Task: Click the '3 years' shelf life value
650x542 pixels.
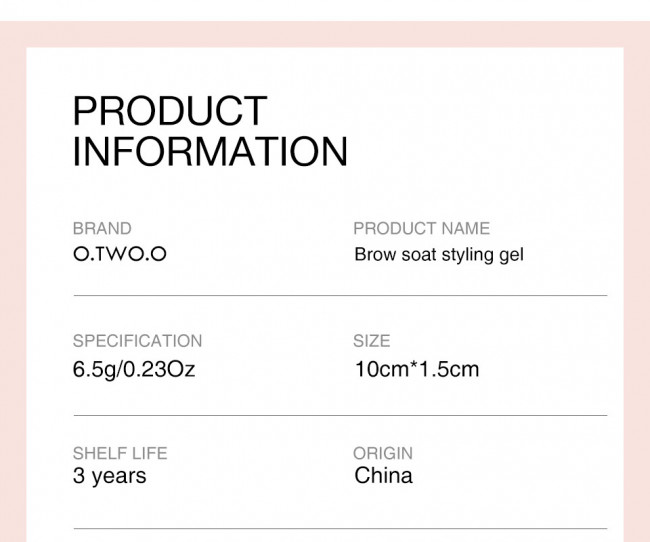Action: (109, 476)
